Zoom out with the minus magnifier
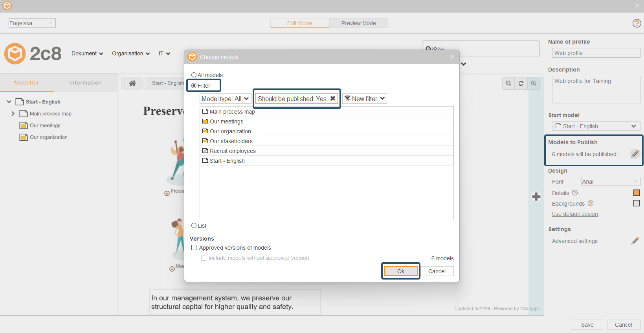 (508, 83)
